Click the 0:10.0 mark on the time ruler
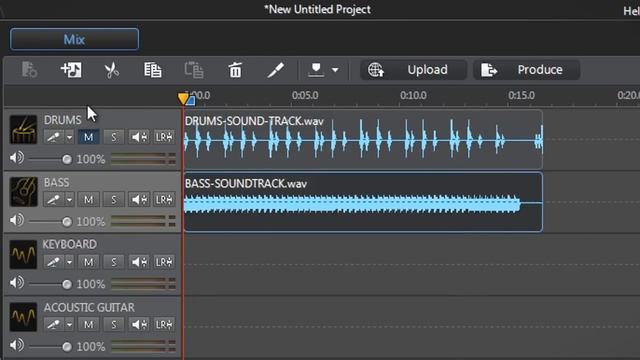Image resolution: width=640 pixels, height=360 pixels. [413, 96]
